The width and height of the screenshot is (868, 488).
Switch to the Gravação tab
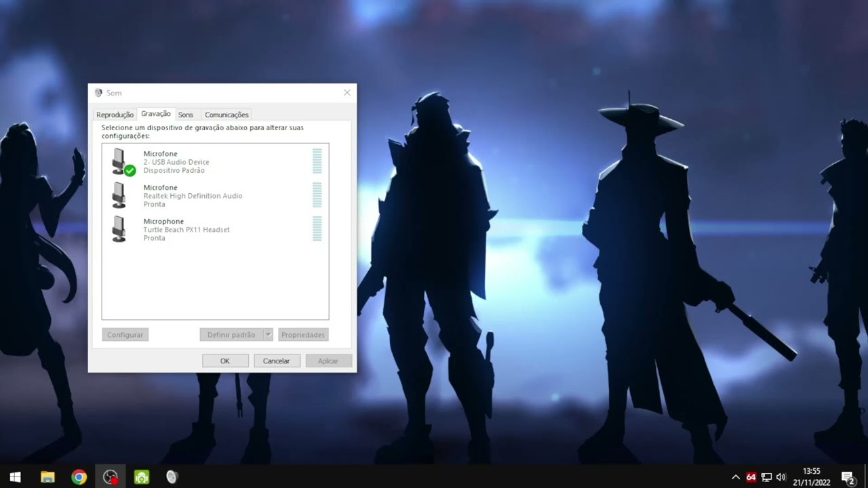pos(156,114)
